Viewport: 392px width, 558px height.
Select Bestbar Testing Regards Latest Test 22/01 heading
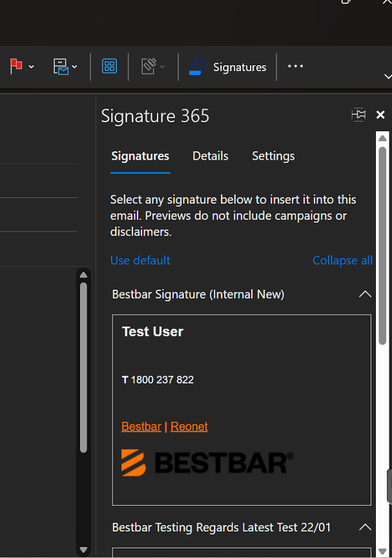click(222, 527)
